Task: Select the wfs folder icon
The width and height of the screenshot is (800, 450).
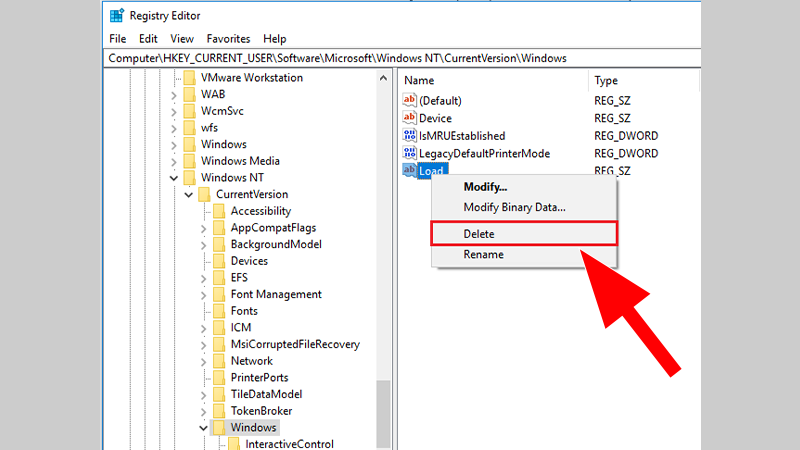Action: (x=189, y=128)
